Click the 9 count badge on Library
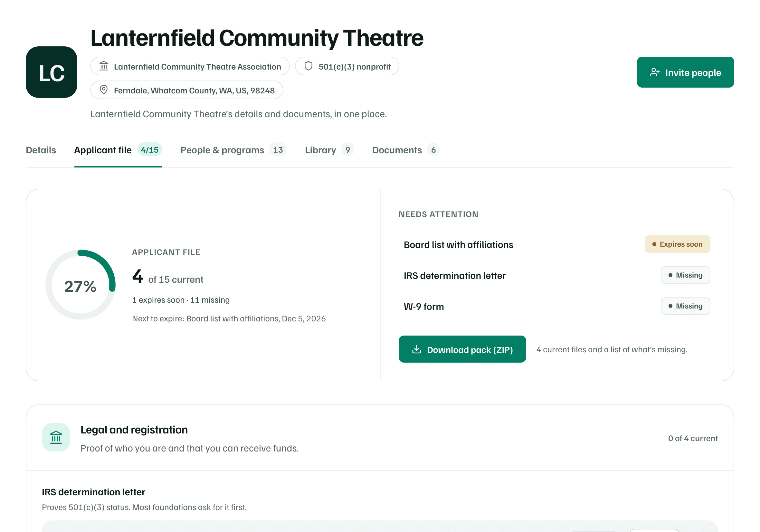Image resolution: width=760 pixels, height=532 pixels. pos(347,150)
